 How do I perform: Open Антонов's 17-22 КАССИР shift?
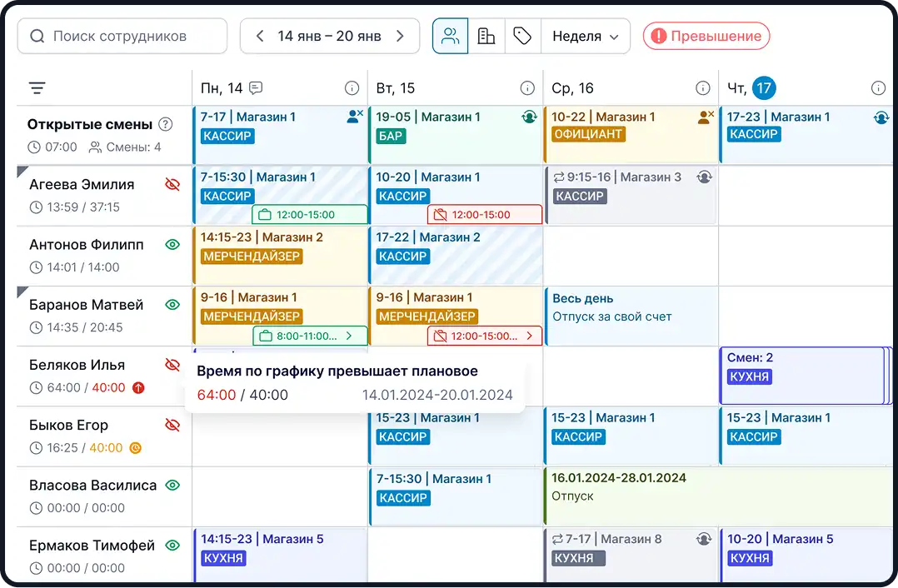pos(456,256)
